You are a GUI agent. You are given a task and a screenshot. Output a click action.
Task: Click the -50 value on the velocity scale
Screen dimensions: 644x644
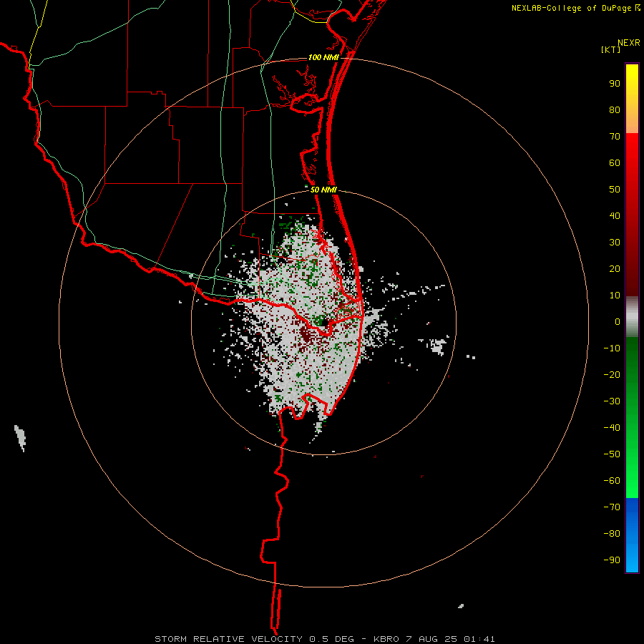coord(612,454)
